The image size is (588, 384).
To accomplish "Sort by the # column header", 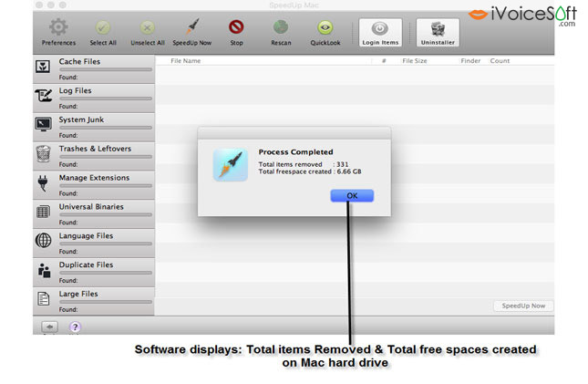I will point(384,61).
